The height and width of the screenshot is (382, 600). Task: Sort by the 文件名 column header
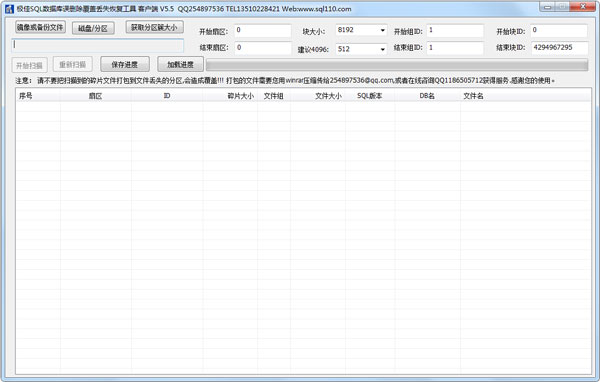[x=525, y=96]
